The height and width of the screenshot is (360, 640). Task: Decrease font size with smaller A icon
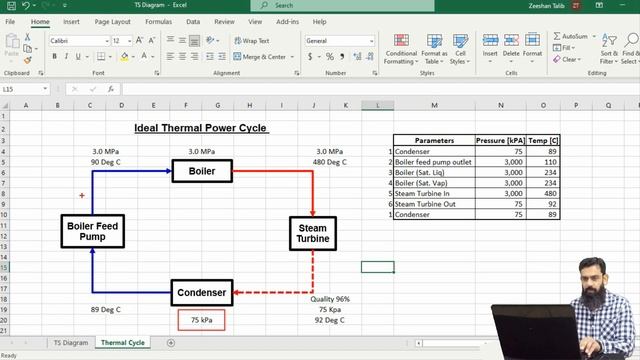pos(151,40)
